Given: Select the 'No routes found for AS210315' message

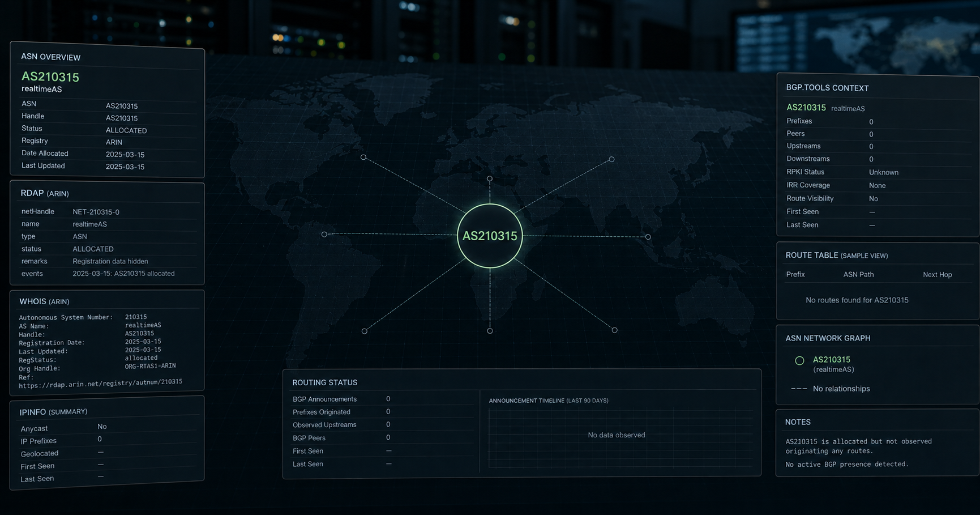Looking at the screenshot, I should pyautogui.click(x=857, y=300).
